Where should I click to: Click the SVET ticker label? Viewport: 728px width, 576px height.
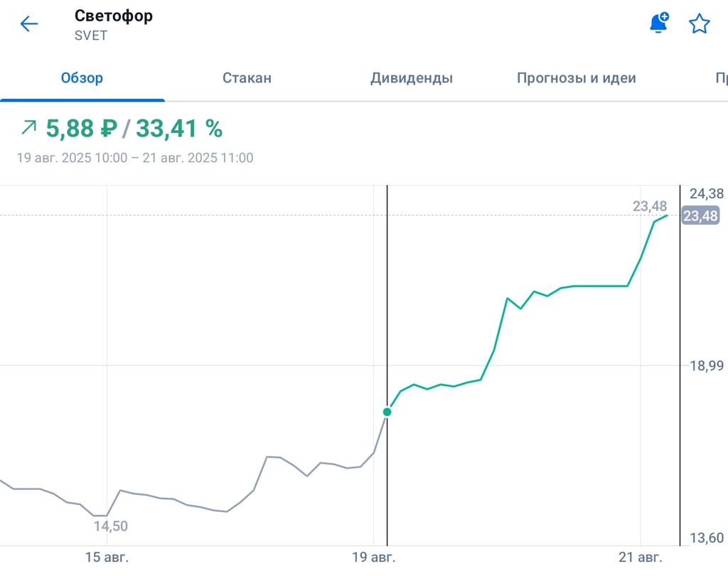coord(91,36)
